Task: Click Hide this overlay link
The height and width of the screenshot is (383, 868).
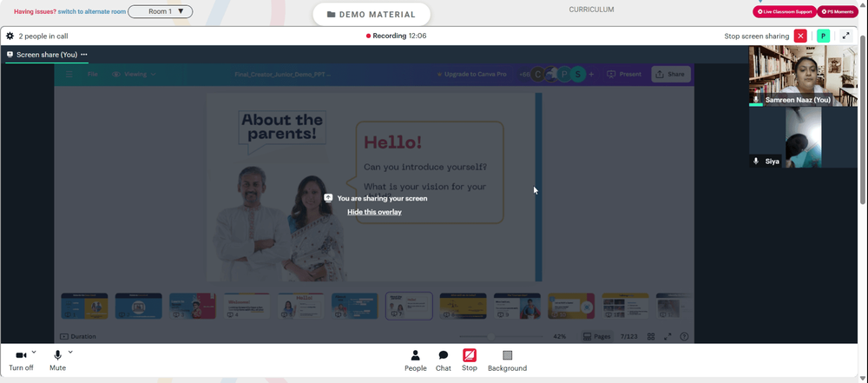Action: click(374, 212)
